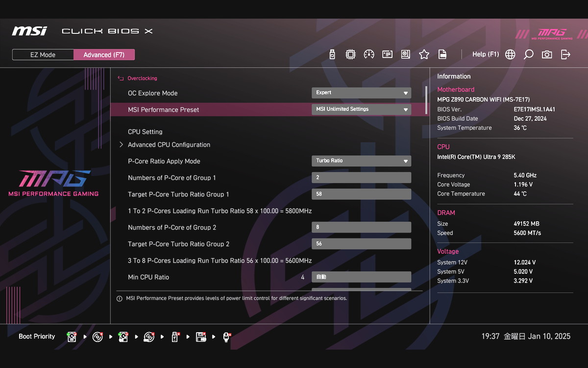Viewport: 588px width, 368px height.
Task: Click the Core Temperature value 44 °C
Action: (520, 194)
